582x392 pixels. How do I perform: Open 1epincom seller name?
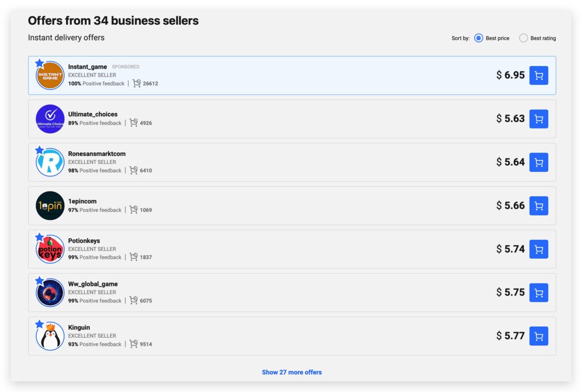pyautogui.click(x=82, y=201)
